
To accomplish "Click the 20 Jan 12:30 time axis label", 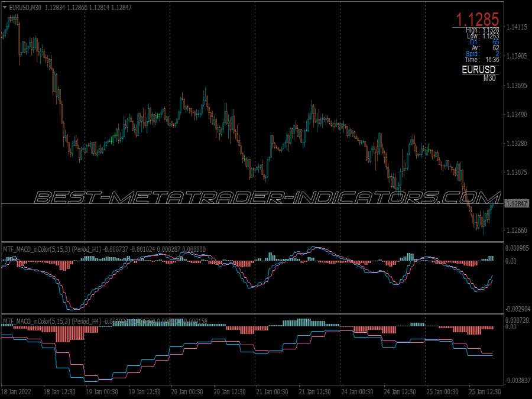I will tap(230, 392).
